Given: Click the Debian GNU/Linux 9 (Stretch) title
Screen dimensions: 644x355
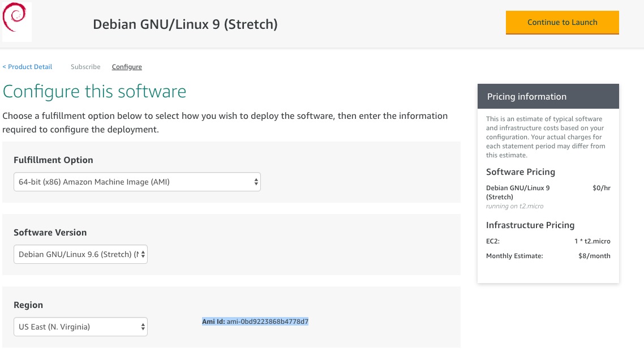Looking at the screenshot, I should [x=185, y=24].
